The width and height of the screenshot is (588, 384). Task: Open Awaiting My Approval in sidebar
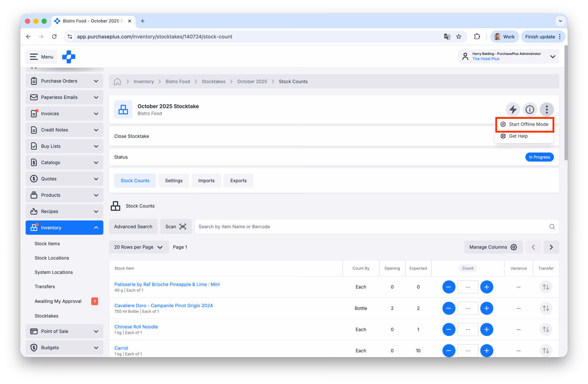coord(58,301)
